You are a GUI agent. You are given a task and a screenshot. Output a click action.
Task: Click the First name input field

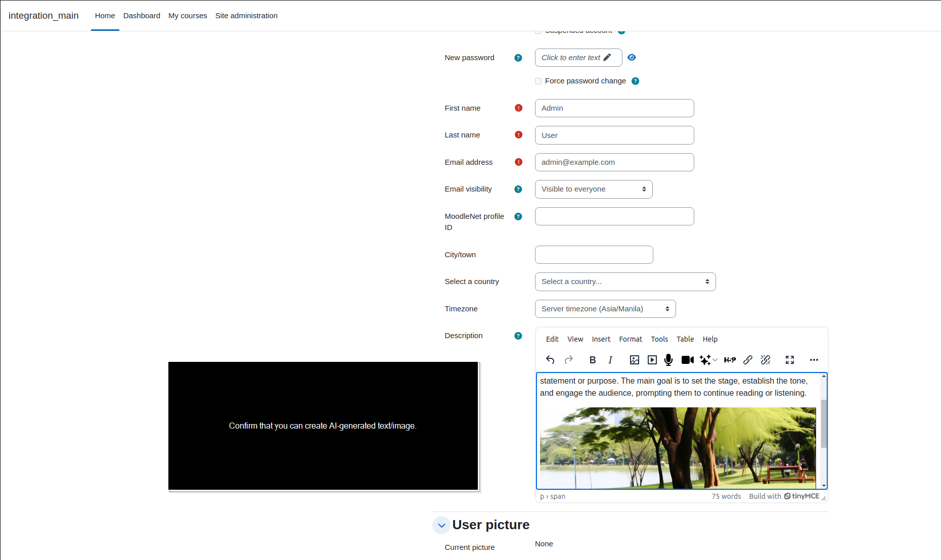(x=614, y=108)
